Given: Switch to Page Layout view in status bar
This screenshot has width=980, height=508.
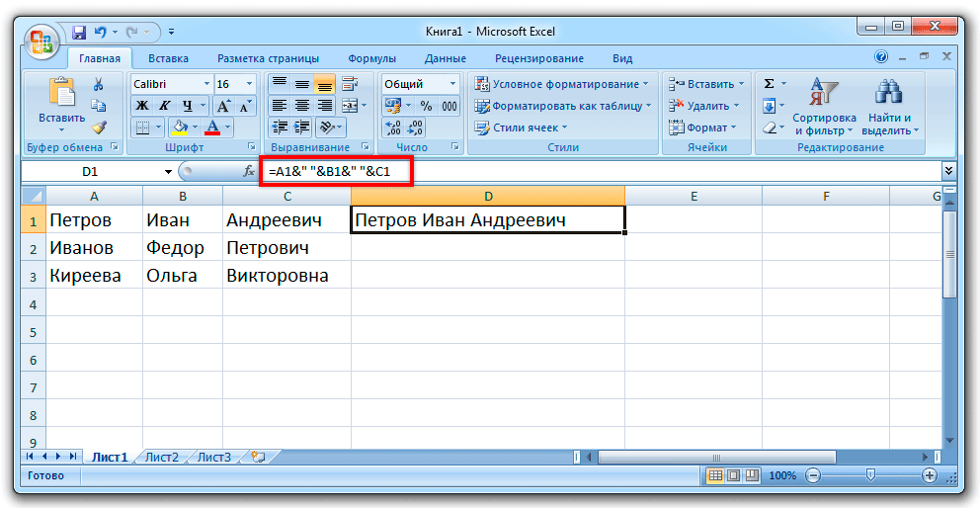Looking at the screenshot, I should point(734,475).
